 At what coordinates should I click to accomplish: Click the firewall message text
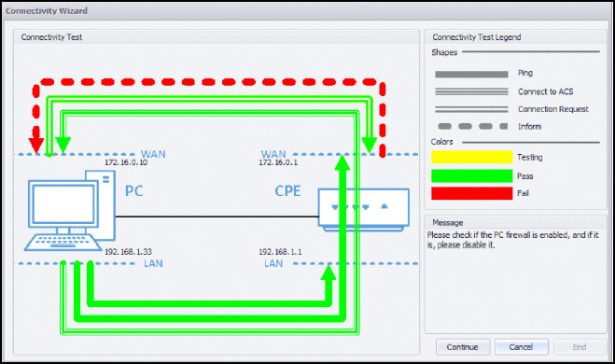(512, 240)
